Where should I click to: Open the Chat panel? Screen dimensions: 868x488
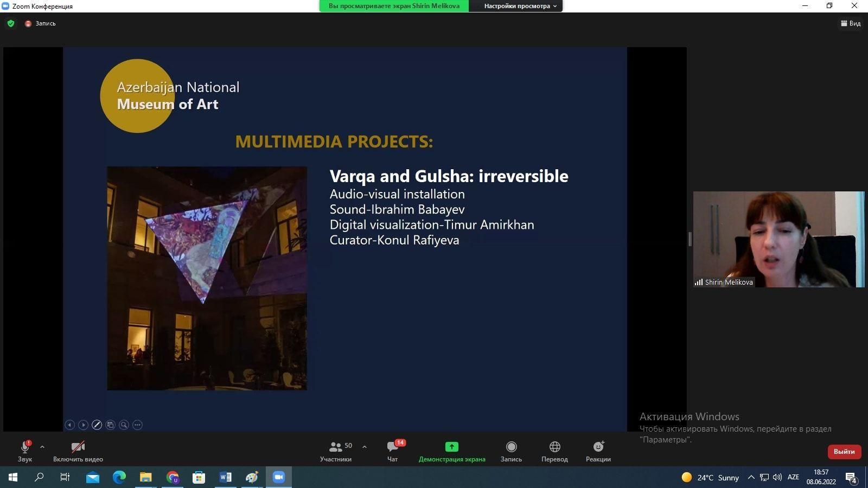(393, 451)
